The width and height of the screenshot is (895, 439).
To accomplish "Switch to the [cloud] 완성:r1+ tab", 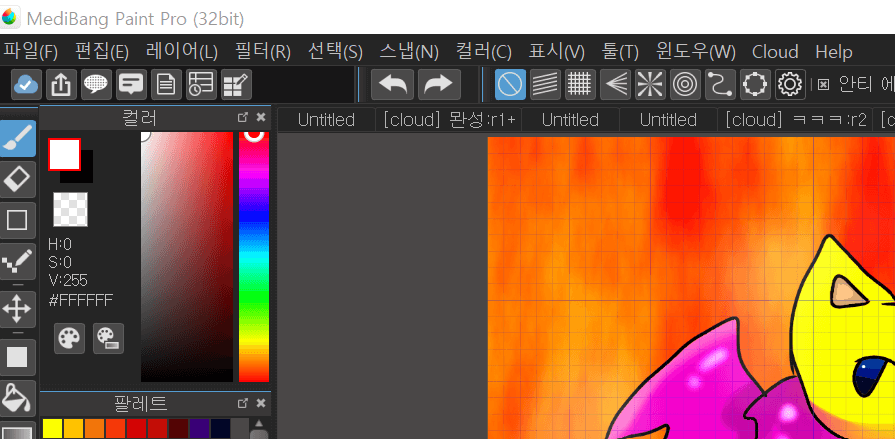I will tap(449, 120).
